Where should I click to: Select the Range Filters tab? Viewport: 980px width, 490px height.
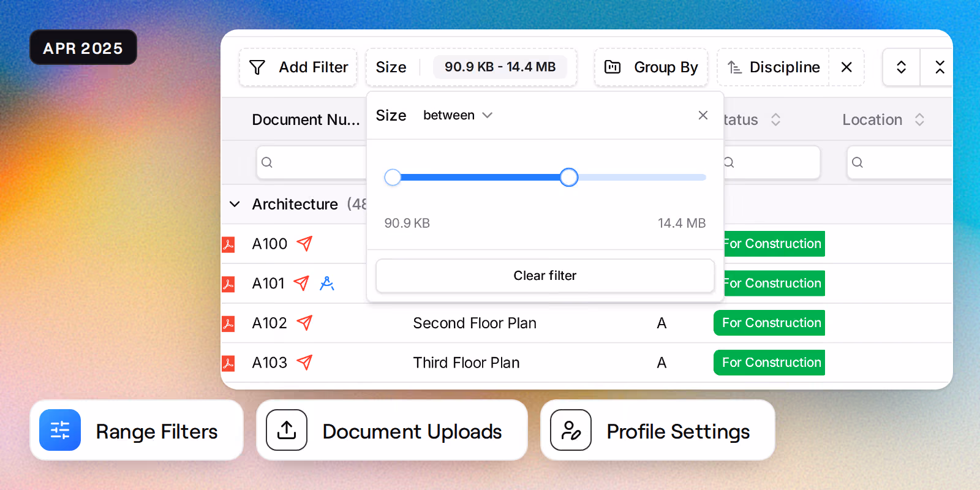137,430
